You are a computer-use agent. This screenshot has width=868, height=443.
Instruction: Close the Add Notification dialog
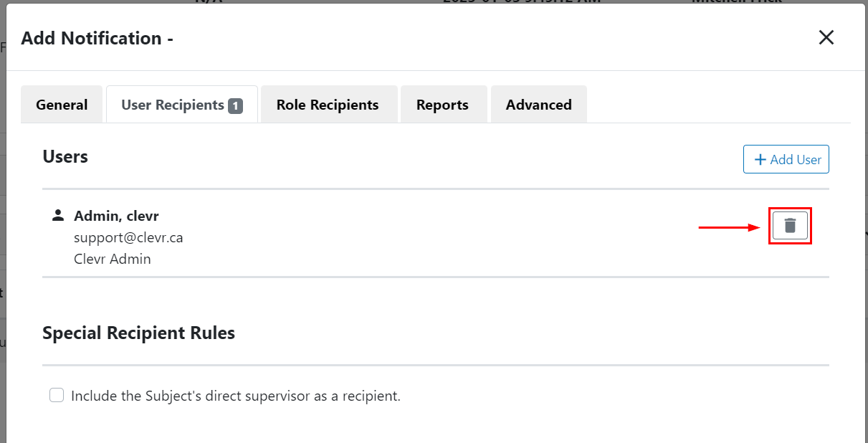[826, 38]
